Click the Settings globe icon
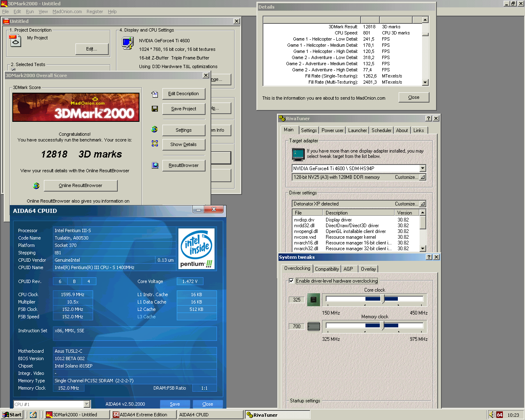This screenshot has width=525, height=420. 154,129
